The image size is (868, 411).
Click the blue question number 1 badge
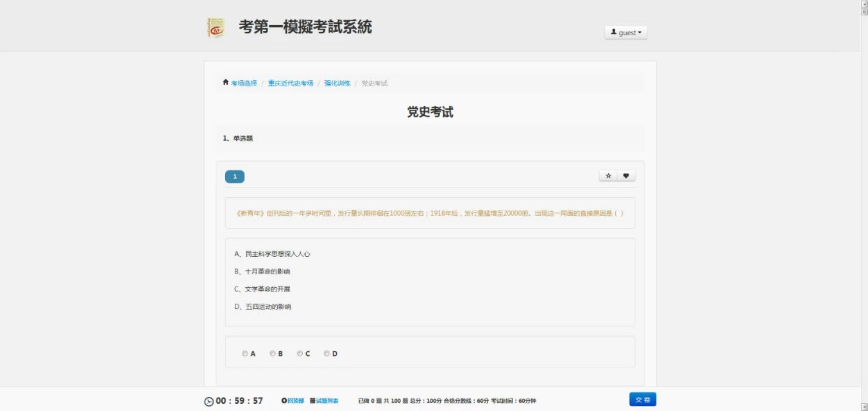coord(235,177)
